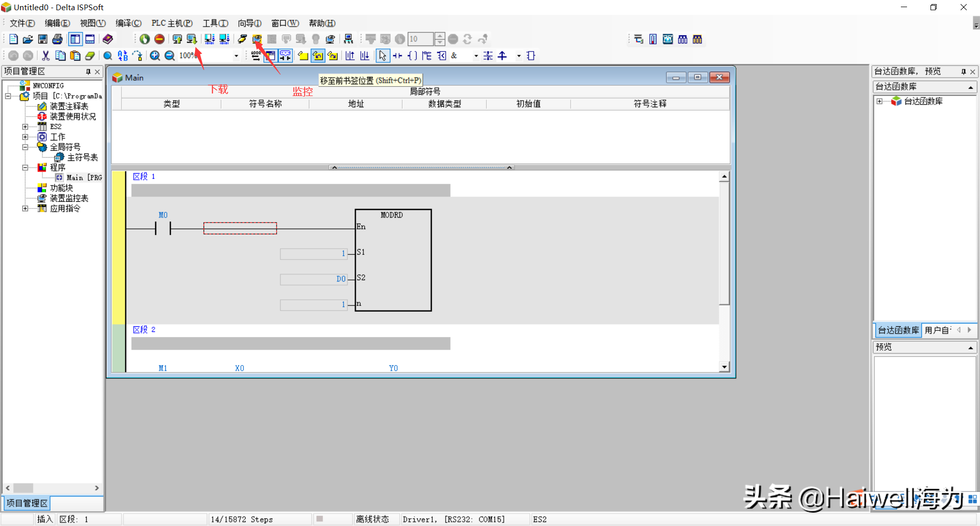Click the Zoom in magnifier icon

155,56
